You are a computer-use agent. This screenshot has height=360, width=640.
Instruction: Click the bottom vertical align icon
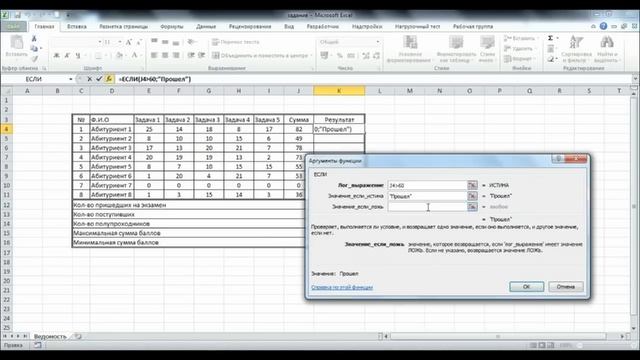click(176, 42)
